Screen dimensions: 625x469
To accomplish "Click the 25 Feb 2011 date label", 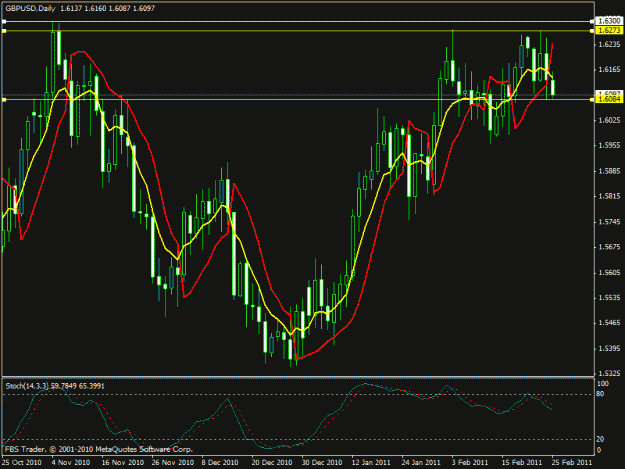I will click(x=572, y=462).
